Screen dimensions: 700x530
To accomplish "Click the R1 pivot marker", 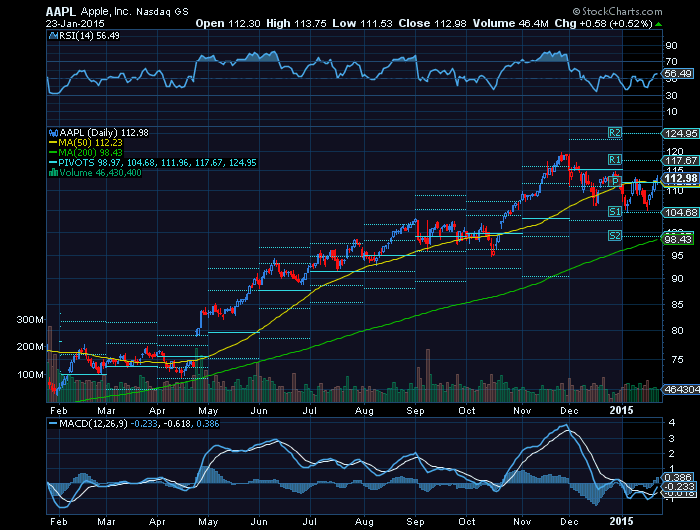I will (x=615, y=160).
